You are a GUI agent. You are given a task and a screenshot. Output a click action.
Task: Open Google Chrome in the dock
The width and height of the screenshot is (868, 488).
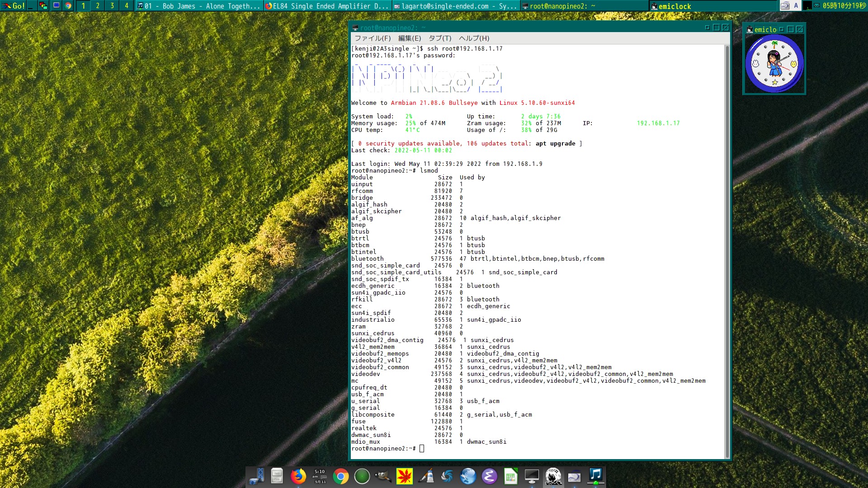click(341, 476)
